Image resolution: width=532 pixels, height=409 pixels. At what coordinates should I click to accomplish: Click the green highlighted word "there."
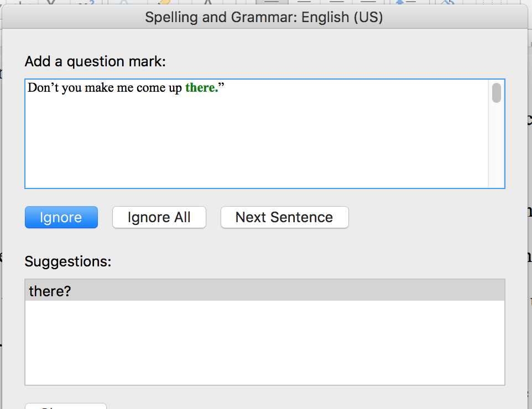click(x=201, y=88)
